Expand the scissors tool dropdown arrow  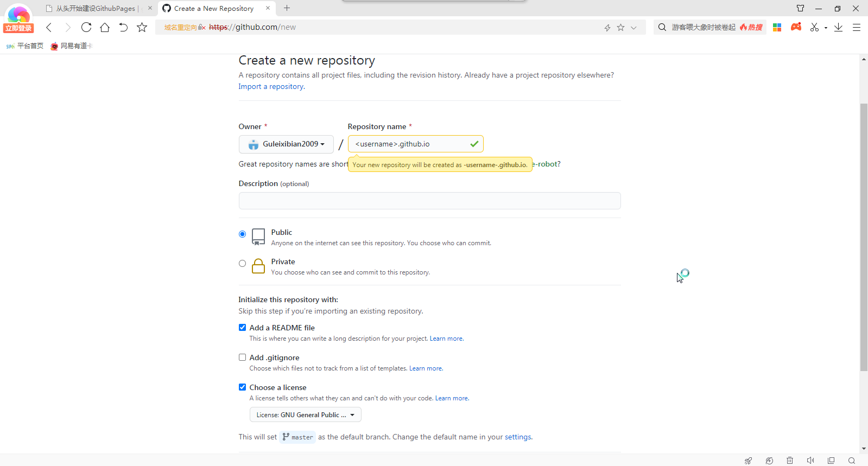826,28
